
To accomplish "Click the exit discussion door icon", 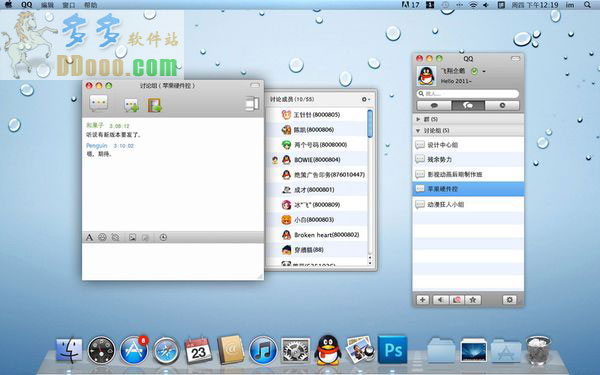I will [154, 105].
